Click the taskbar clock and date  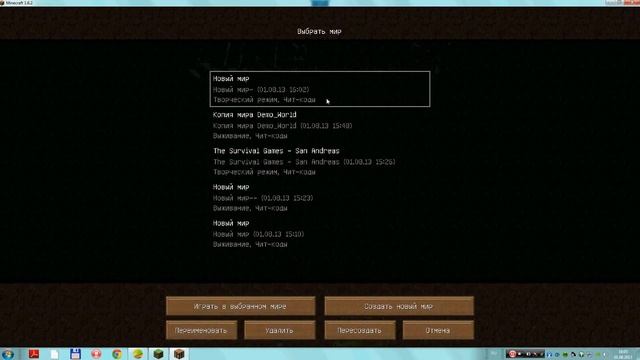[623, 354]
